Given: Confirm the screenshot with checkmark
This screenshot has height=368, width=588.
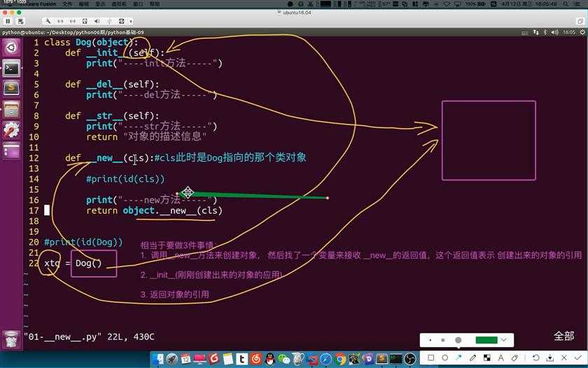Looking at the screenshot, I should [x=577, y=358].
